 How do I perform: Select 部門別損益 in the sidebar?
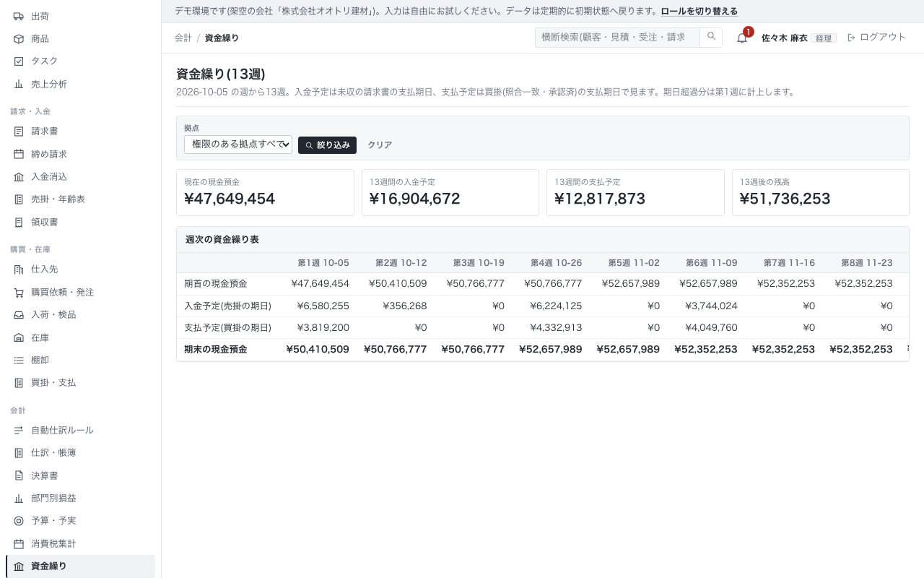[x=80, y=499]
